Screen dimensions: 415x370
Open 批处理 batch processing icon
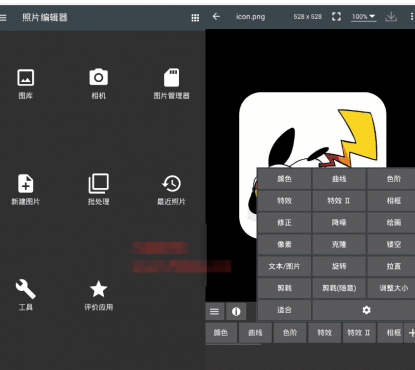click(99, 183)
